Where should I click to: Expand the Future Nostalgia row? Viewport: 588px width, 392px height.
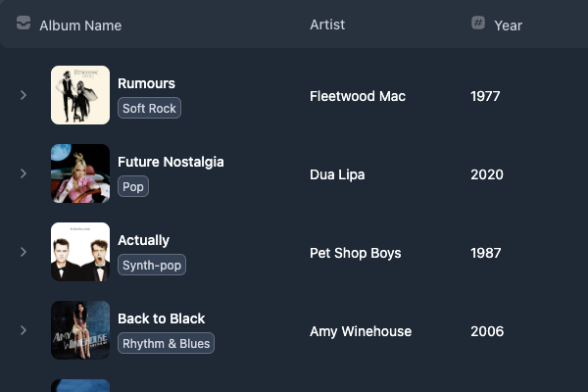24,173
